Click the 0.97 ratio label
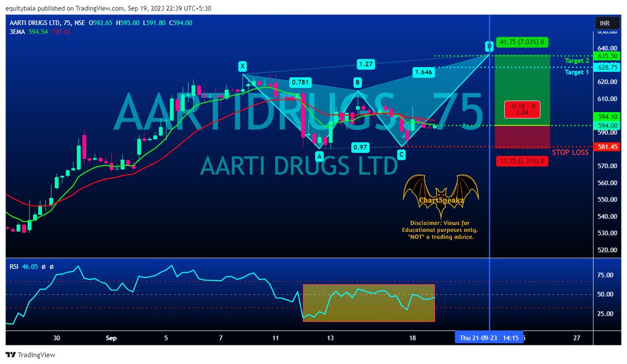627x364 pixels. (359, 147)
